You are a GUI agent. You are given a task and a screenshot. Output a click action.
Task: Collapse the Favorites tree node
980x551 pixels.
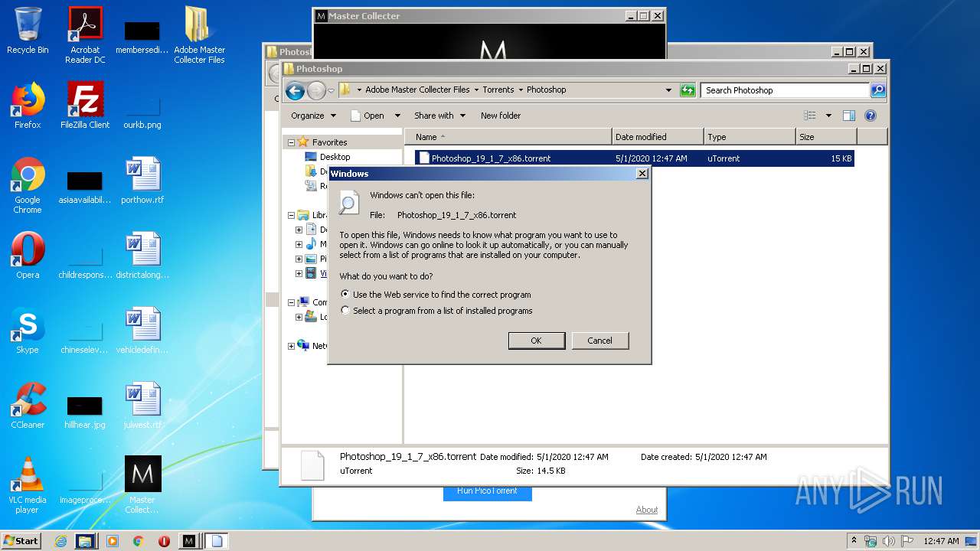click(x=291, y=142)
